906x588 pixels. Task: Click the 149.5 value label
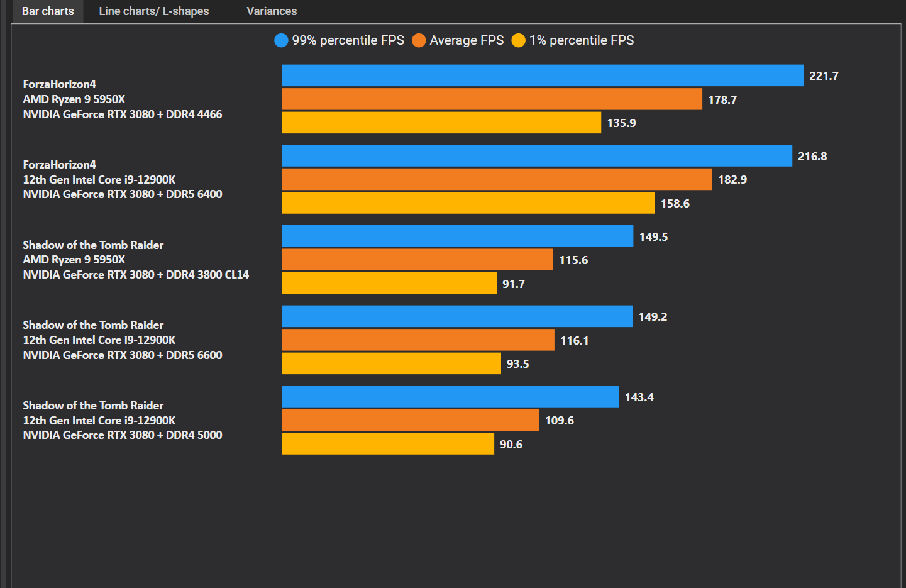click(x=653, y=237)
